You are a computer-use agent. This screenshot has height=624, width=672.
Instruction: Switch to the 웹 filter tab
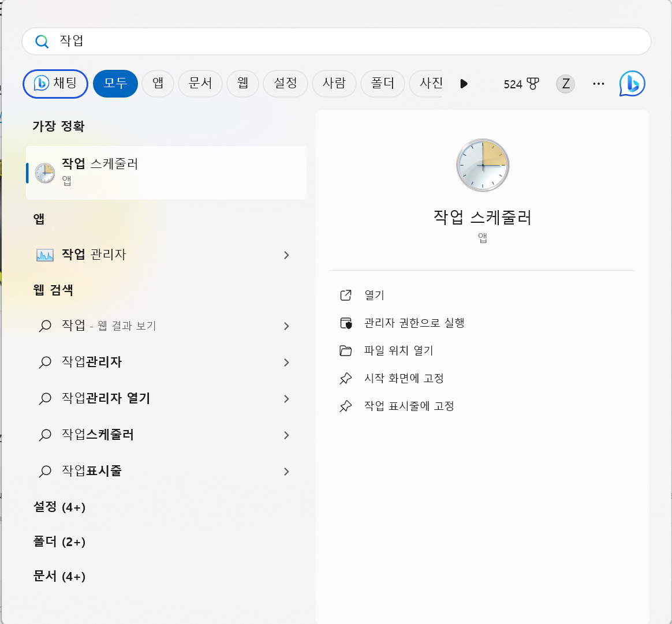242,84
